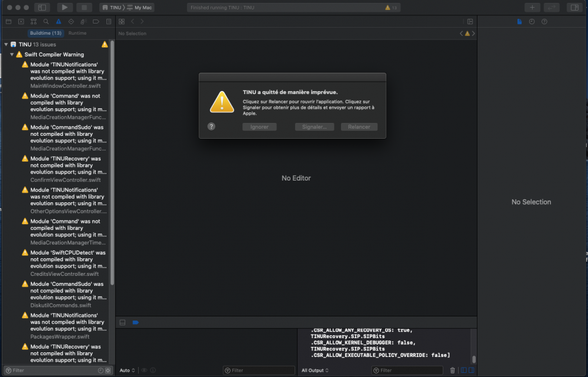The height and width of the screenshot is (377, 588).
Task: Select 'TINUNotifications' warning for OtherOptionsViewController
Action: pyautogui.click(x=66, y=201)
